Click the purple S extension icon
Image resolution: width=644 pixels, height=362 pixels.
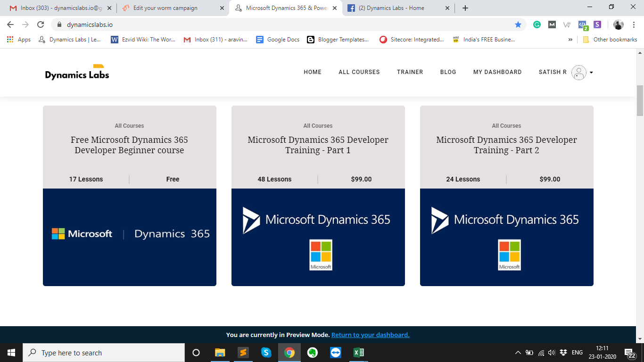[596, 24]
